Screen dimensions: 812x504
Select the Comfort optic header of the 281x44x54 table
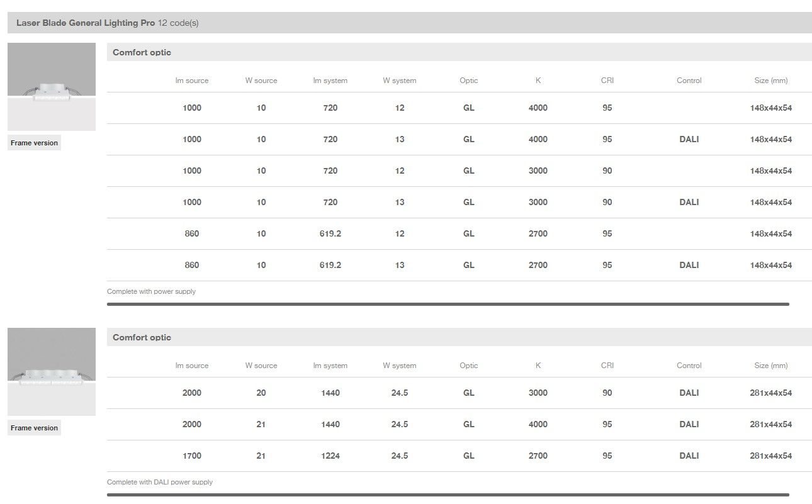460,337
